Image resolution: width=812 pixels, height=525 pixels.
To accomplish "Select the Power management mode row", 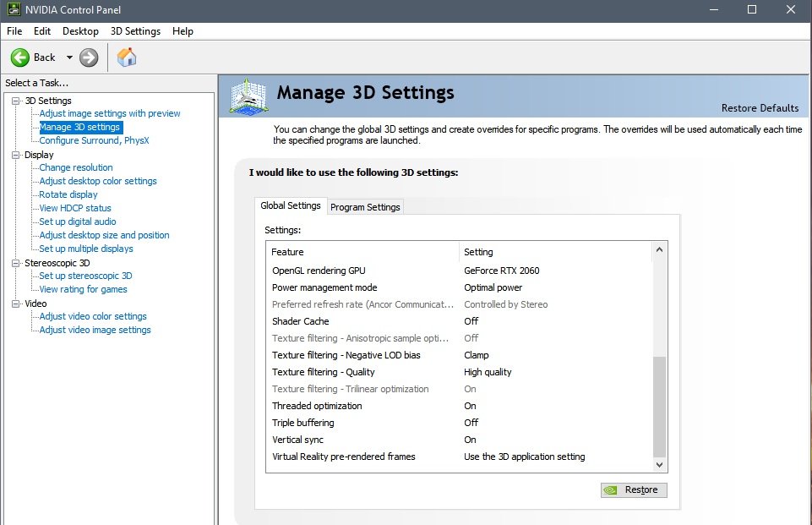I will coord(460,287).
